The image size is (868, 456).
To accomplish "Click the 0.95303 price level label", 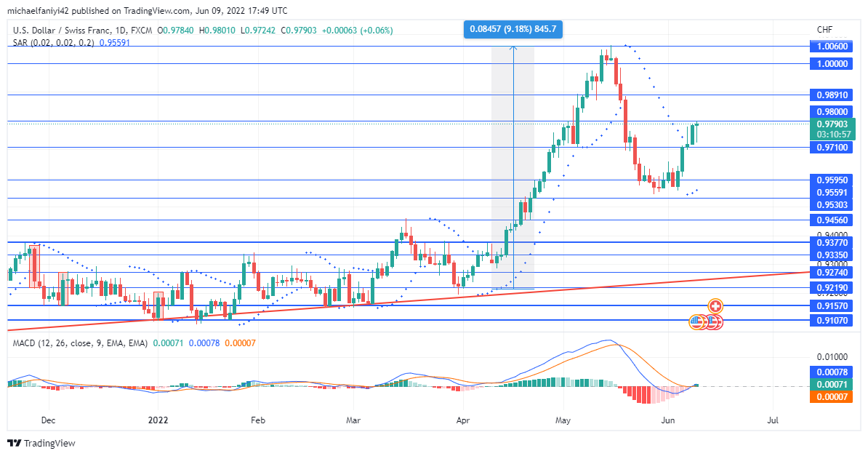I will click(832, 205).
